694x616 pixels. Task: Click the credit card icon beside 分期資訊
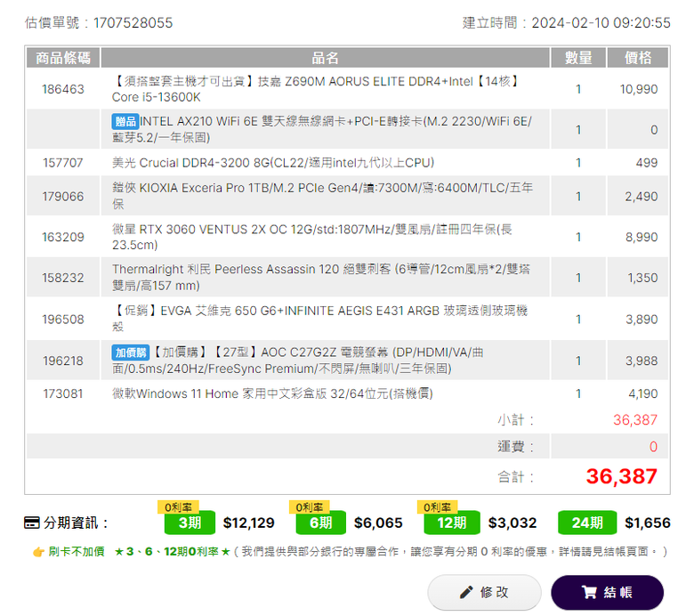click(31, 523)
